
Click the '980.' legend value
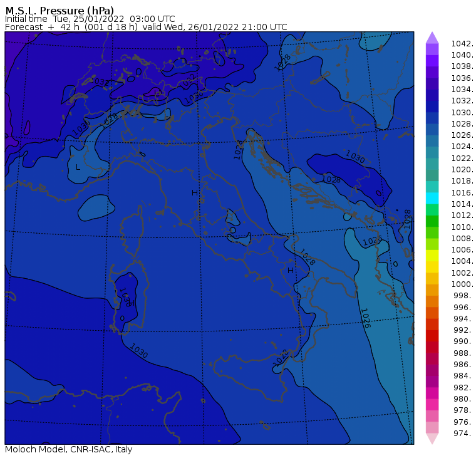(463, 399)
